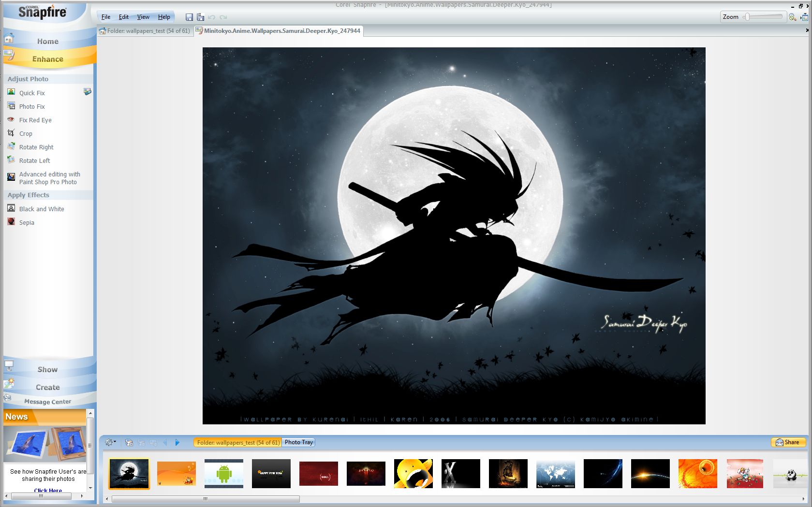
Task: Go to the next photo arrow
Action: coord(177,442)
